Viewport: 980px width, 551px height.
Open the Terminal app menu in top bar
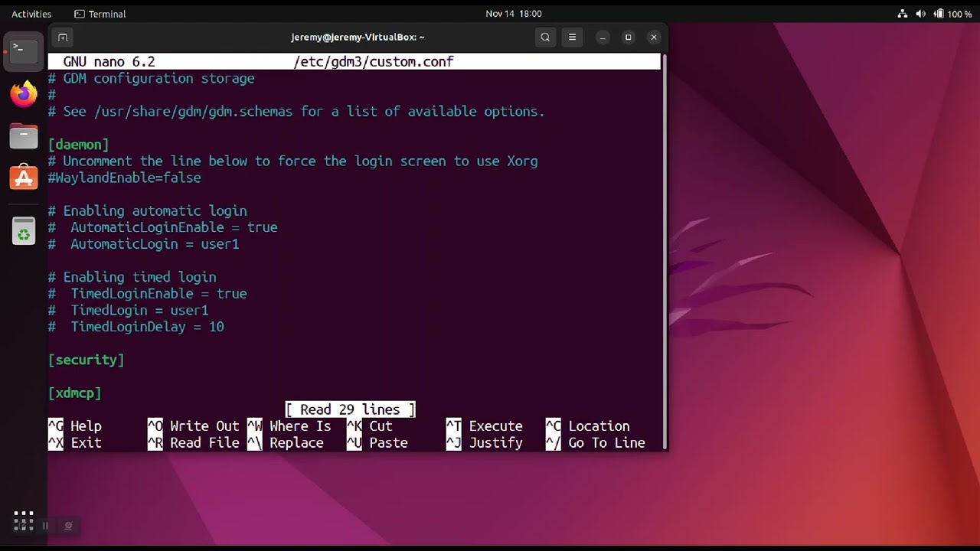pos(100,14)
